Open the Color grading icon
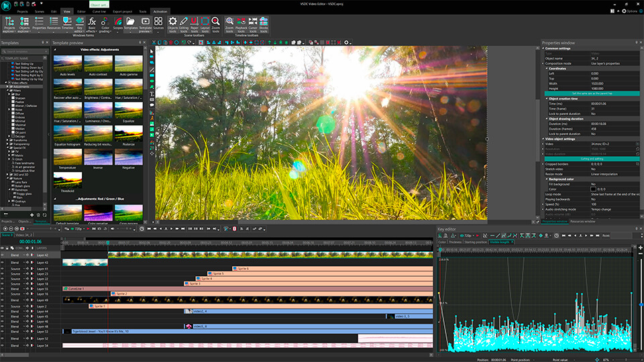The image size is (644, 362). pos(105,25)
